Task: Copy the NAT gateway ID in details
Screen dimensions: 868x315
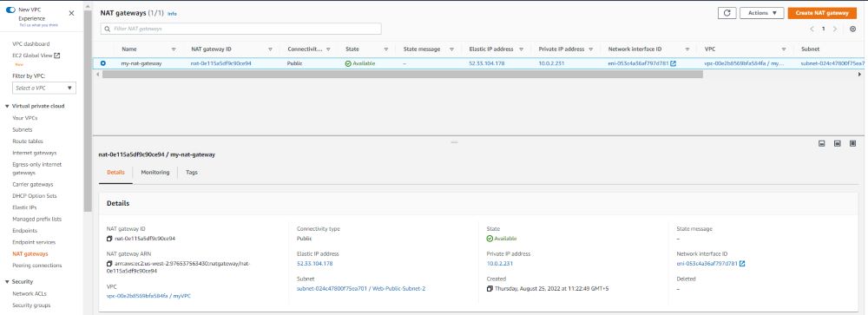Action: 109,239
